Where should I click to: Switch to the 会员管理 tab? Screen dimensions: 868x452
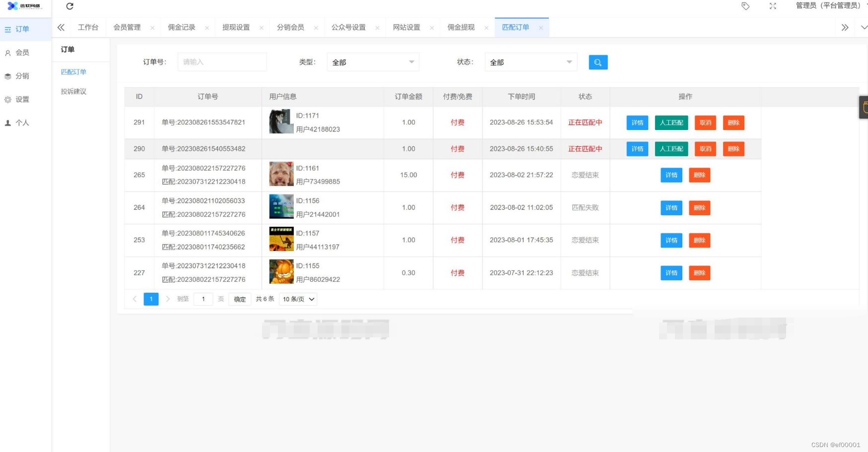pyautogui.click(x=127, y=27)
